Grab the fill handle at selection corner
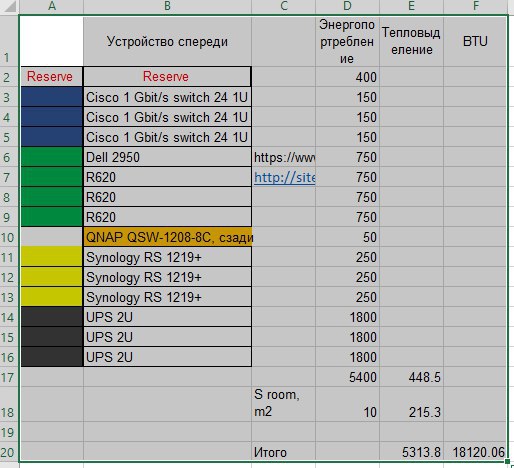 click(x=507, y=462)
